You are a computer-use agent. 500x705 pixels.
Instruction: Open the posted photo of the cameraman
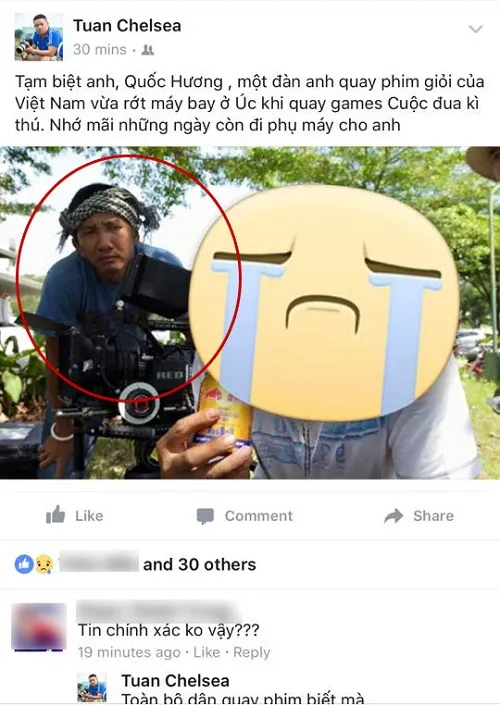pyautogui.click(x=250, y=312)
